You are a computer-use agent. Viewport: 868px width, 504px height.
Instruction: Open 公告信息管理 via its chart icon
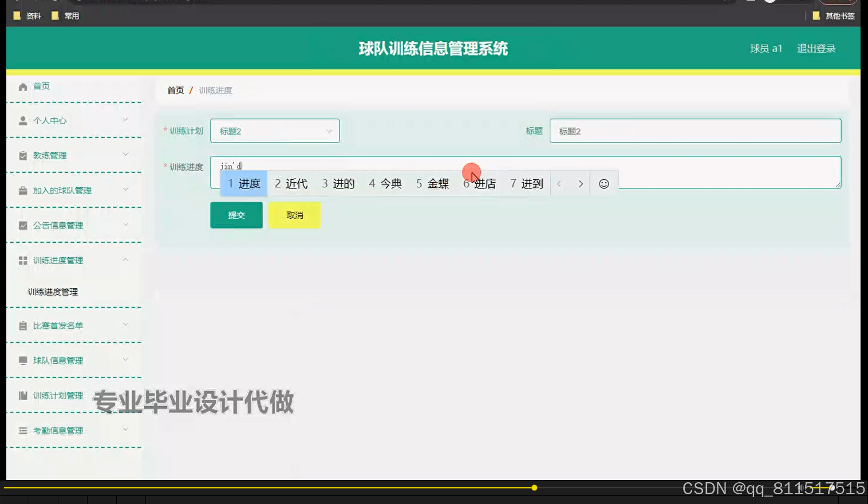click(x=23, y=225)
